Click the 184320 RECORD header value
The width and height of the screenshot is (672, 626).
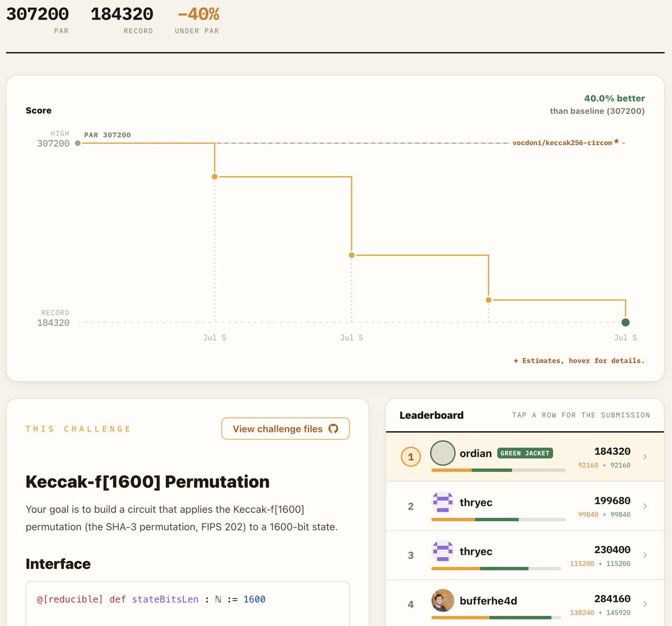click(122, 14)
